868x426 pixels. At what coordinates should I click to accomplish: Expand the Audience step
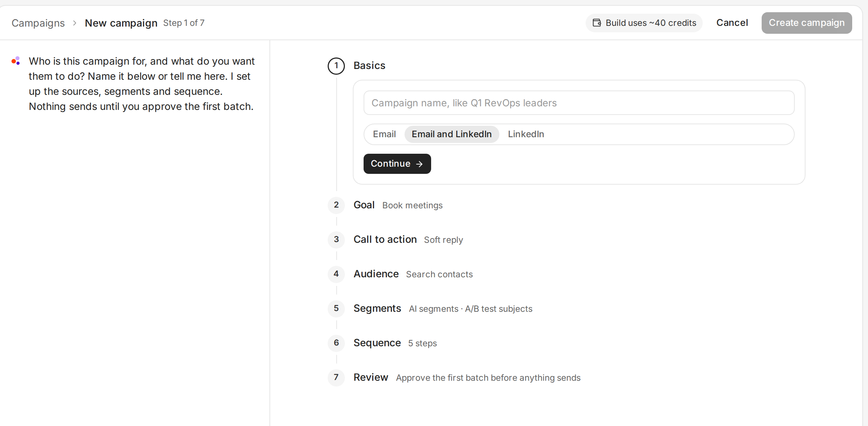[x=376, y=274]
